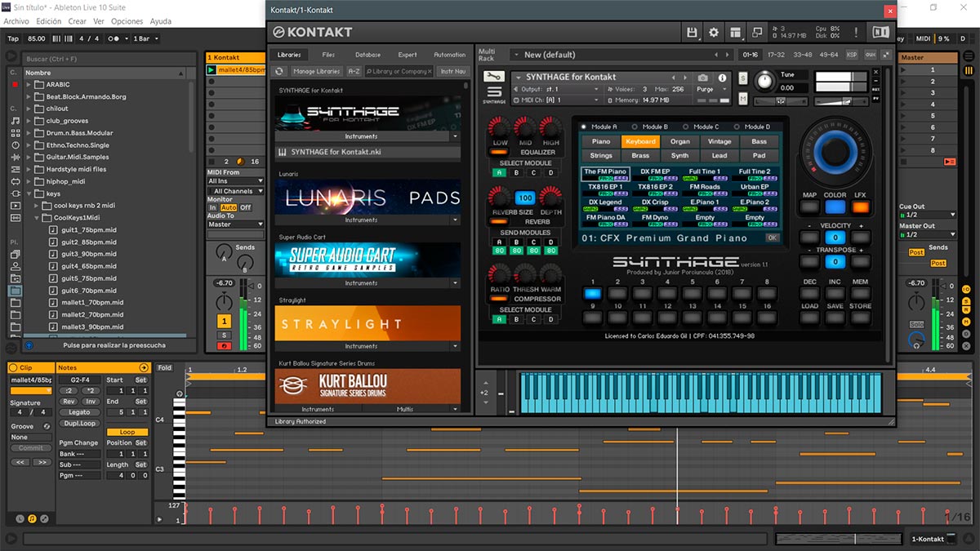Expand the ARABIC folder
The image size is (980, 551).
click(29, 84)
